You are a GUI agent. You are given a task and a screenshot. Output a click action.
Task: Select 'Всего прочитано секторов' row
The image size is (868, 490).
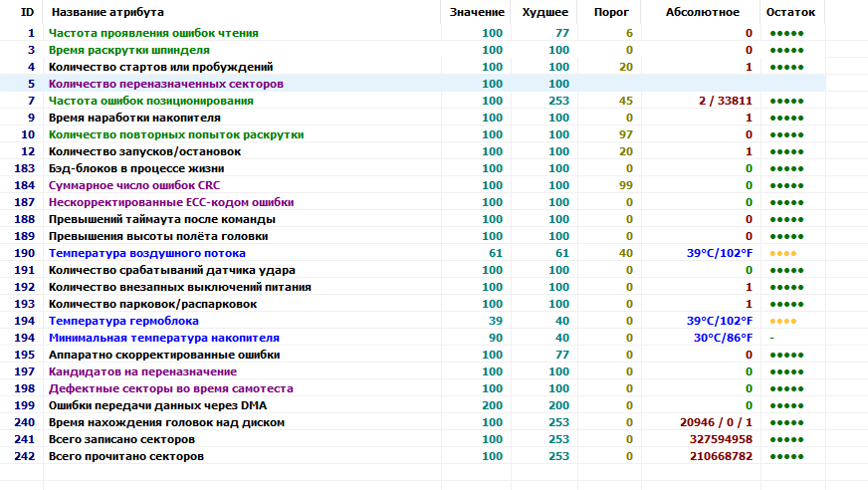click(412, 457)
